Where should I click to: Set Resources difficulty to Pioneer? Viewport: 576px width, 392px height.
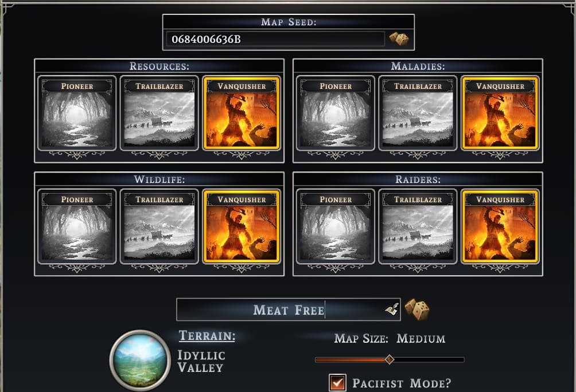77,113
